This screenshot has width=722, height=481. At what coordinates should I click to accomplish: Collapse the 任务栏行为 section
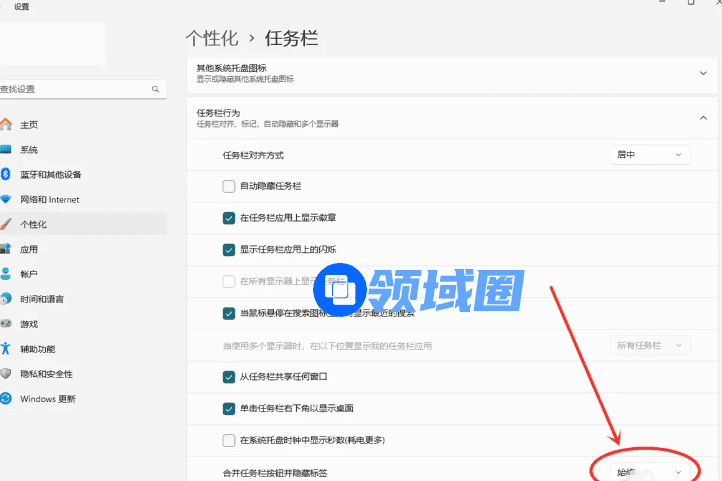click(703, 118)
